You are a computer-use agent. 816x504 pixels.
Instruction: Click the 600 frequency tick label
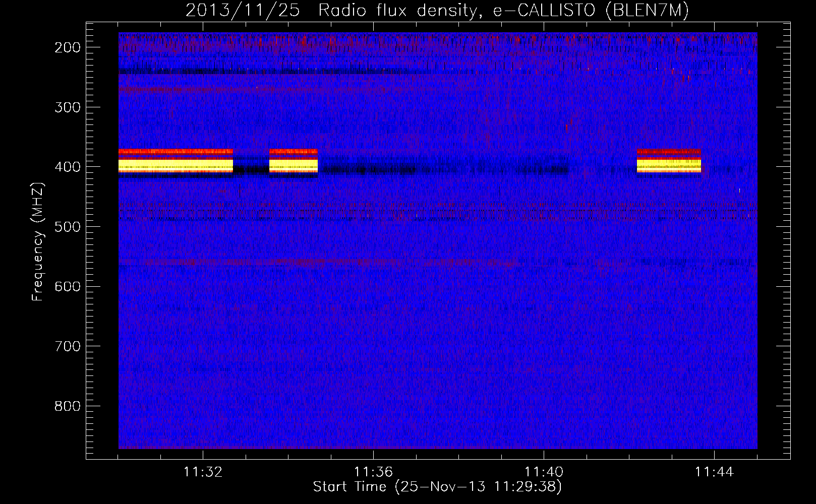(68, 286)
